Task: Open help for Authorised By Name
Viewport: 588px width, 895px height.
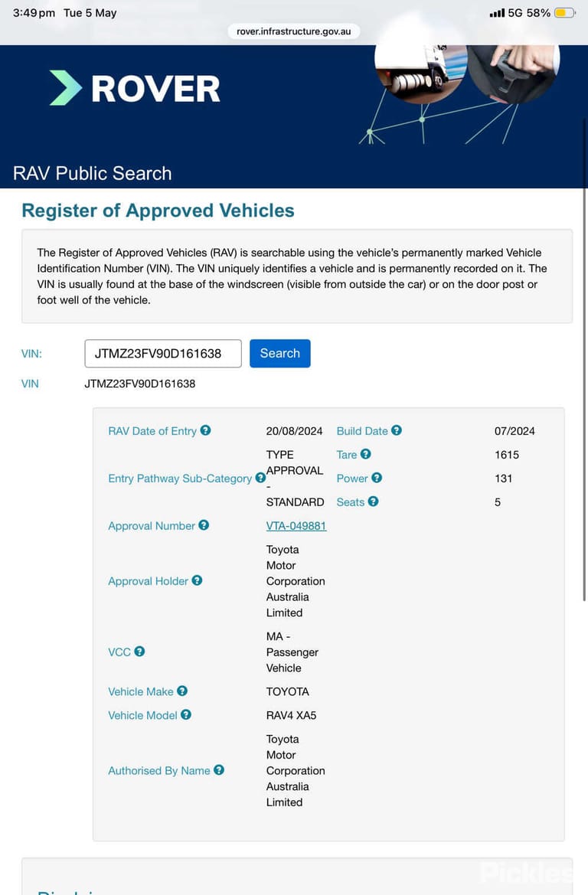Action: click(x=219, y=770)
